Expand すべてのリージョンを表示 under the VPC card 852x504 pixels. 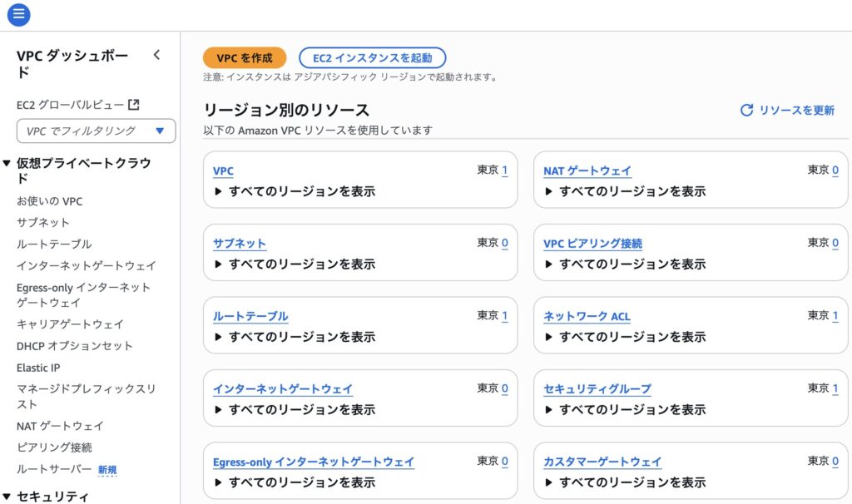[x=219, y=191]
